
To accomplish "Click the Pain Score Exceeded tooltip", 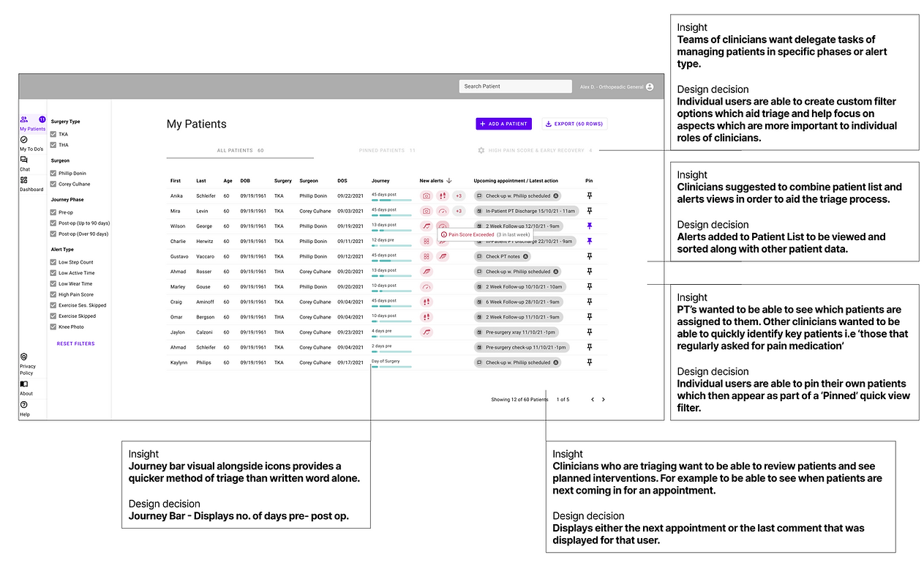I will (486, 234).
